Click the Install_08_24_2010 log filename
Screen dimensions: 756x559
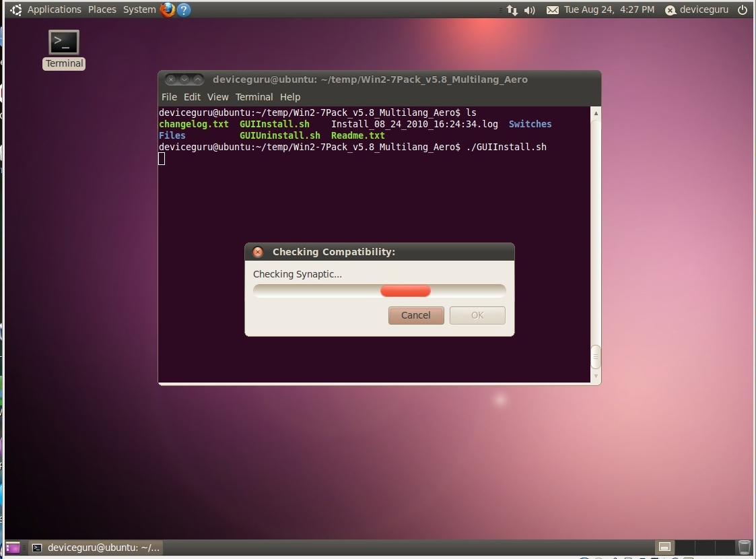415,124
